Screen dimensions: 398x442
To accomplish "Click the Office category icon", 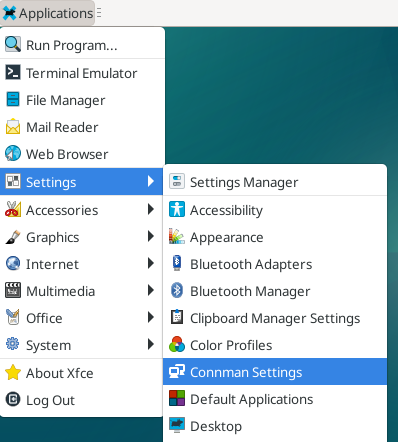I will point(13,317).
